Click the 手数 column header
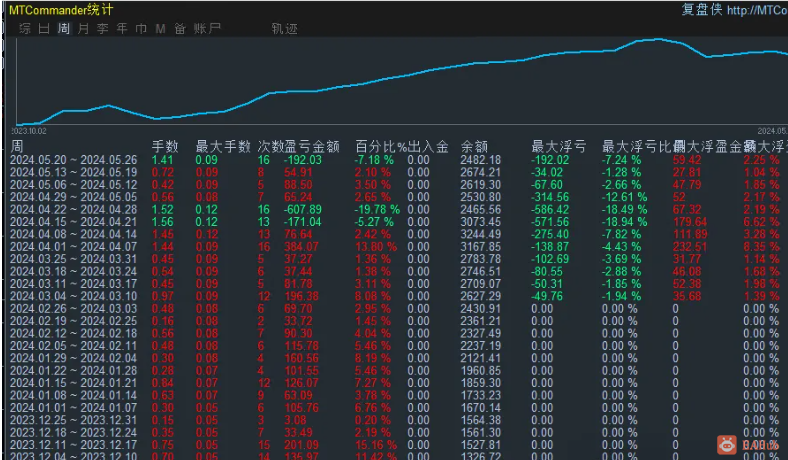Screen dimensions: 788x460 165,147
